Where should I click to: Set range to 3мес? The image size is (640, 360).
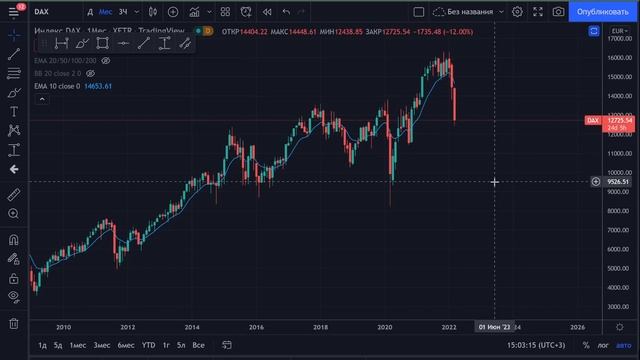(x=102, y=345)
